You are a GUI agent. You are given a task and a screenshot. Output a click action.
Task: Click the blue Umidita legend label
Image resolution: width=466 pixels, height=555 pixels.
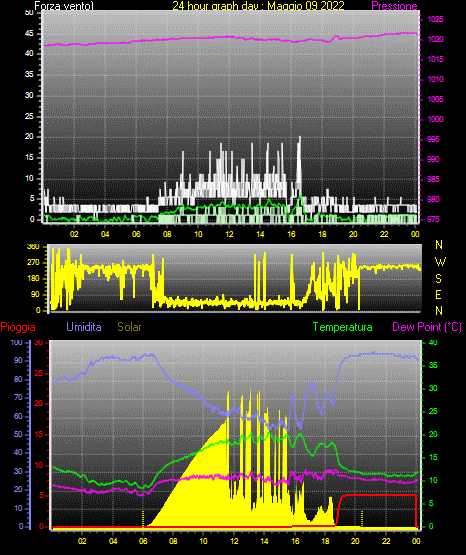click(x=84, y=327)
